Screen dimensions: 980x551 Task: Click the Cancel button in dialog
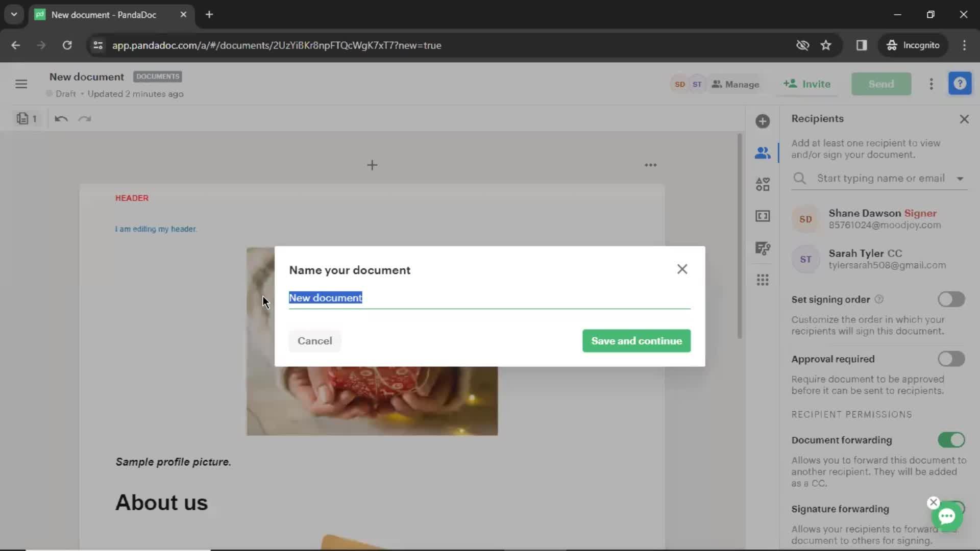pos(314,340)
